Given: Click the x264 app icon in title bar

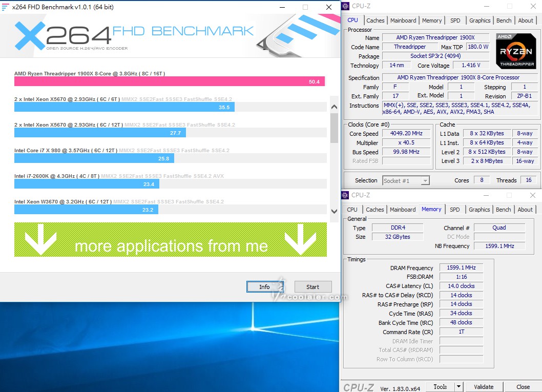Looking at the screenshot, I should pos(6,7).
